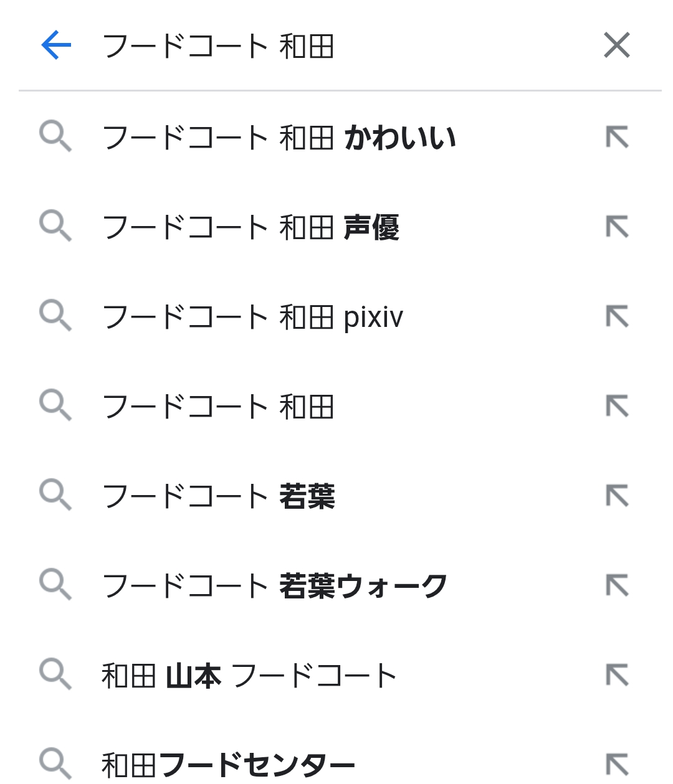Click the search box text フードコート 和田

pos(218,47)
